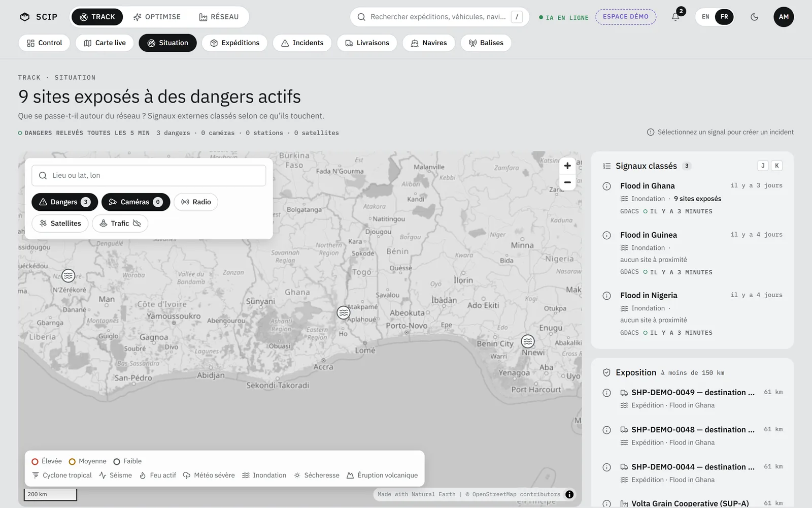Switch to RÉSEAU module
Viewport: 812px width, 508px height.
[x=219, y=17]
